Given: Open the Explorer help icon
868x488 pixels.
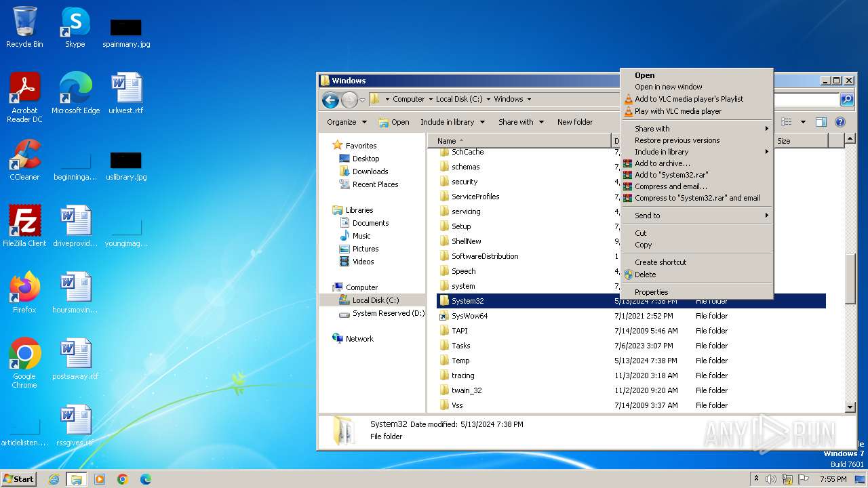Looking at the screenshot, I should (x=840, y=122).
